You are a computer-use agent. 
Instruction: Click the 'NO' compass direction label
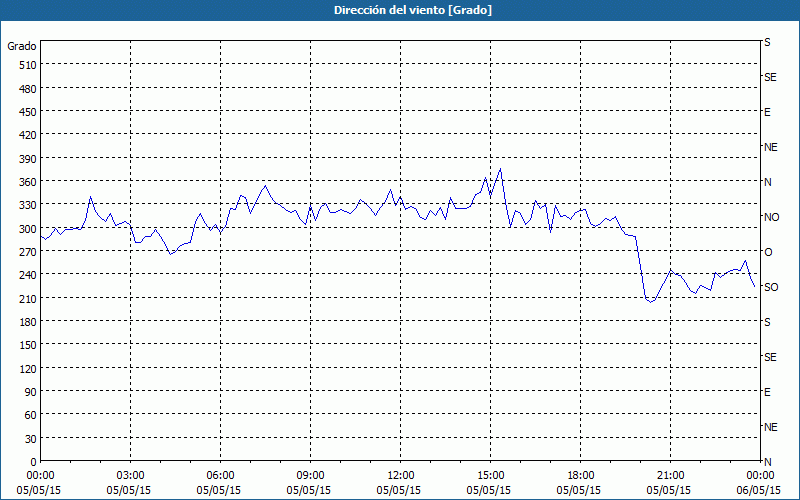pos(771,217)
